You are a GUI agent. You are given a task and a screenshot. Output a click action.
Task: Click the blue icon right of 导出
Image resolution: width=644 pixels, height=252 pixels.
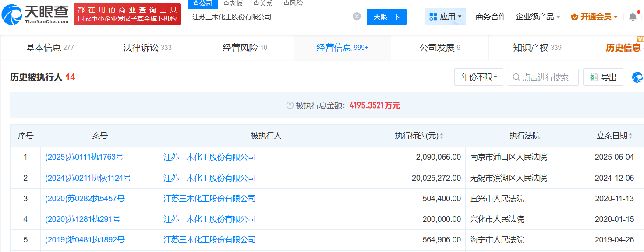click(637, 77)
